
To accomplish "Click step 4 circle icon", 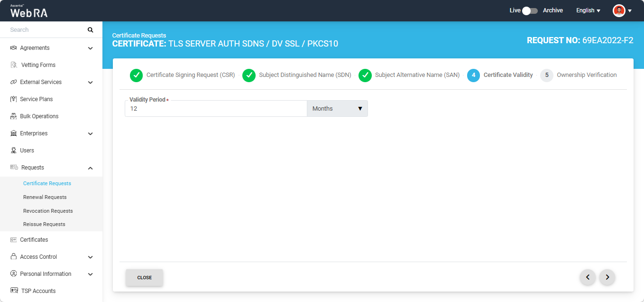I will click(x=474, y=75).
